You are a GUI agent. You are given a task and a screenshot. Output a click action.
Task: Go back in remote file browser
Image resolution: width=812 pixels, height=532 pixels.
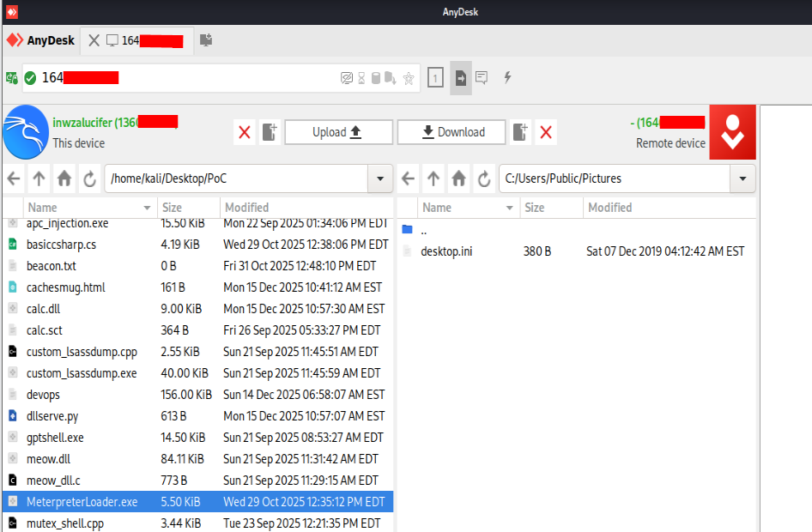coord(408,179)
